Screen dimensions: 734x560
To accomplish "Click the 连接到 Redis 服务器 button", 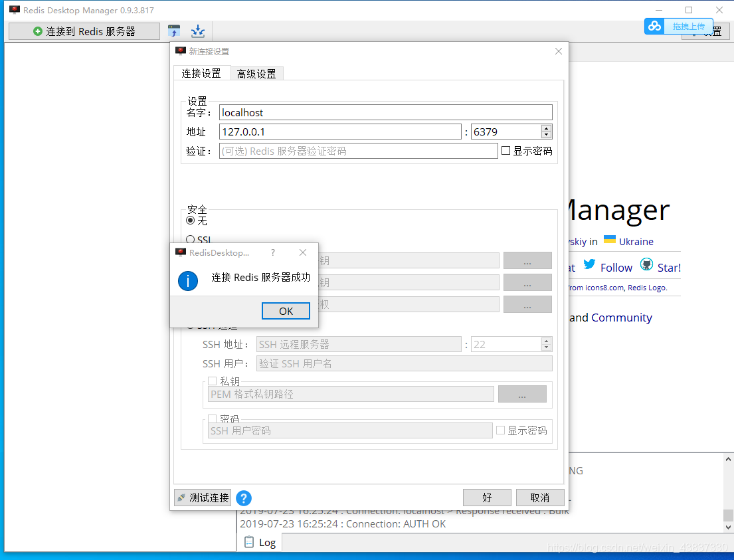I will [x=84, y=31].
